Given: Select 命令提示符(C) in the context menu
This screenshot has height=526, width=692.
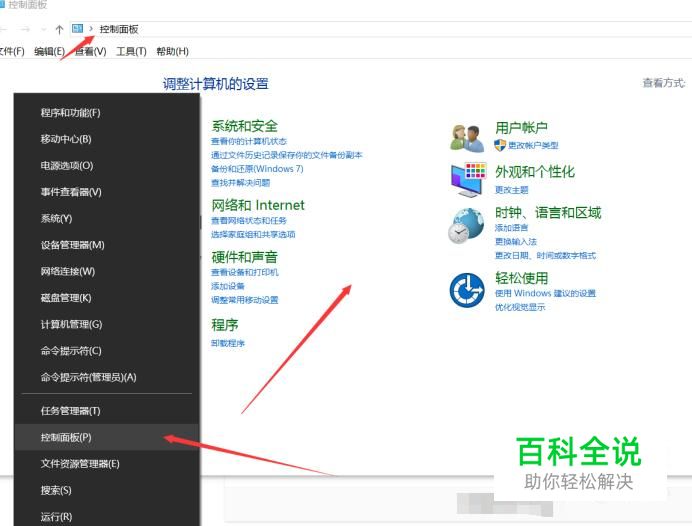Looking at the screenshot, I should [107, 351].
